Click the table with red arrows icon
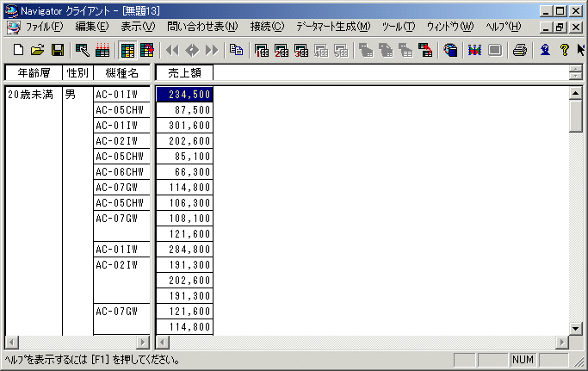Image resolution: width=588 pixels, height=371 pixels. 102,50
